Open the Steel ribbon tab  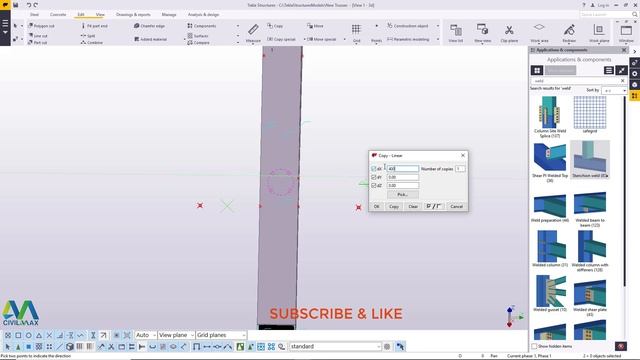(x=34, y=14)
